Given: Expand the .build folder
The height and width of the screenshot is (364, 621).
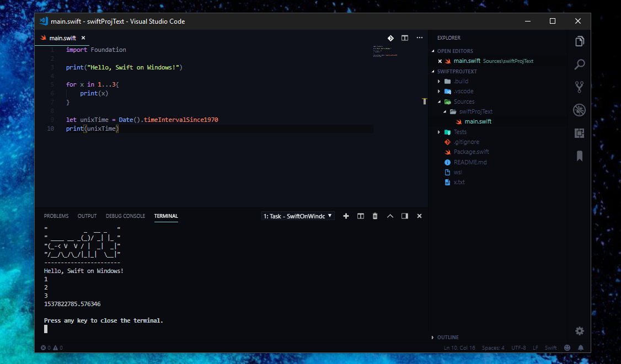Looking at the screenshot, I should point(461,81).
